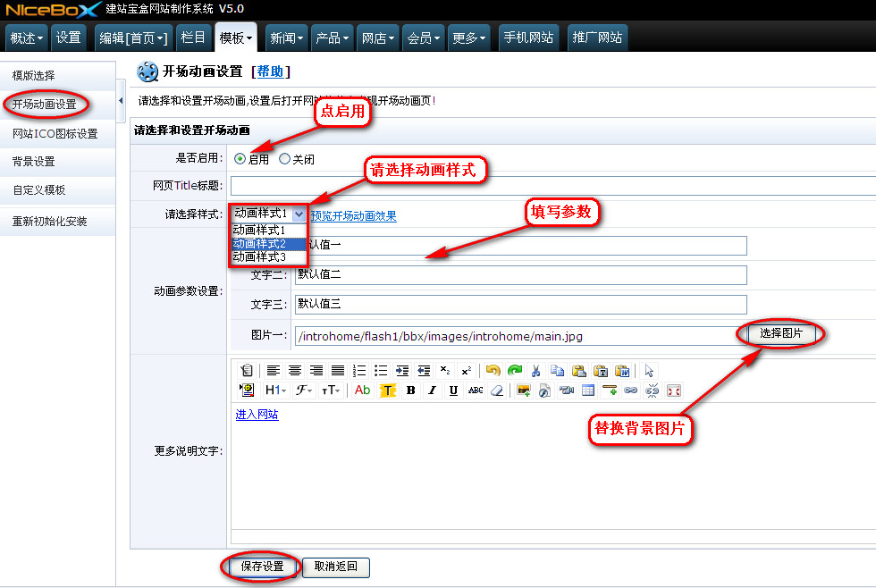Center align text in editor

[x=295, y=370]
